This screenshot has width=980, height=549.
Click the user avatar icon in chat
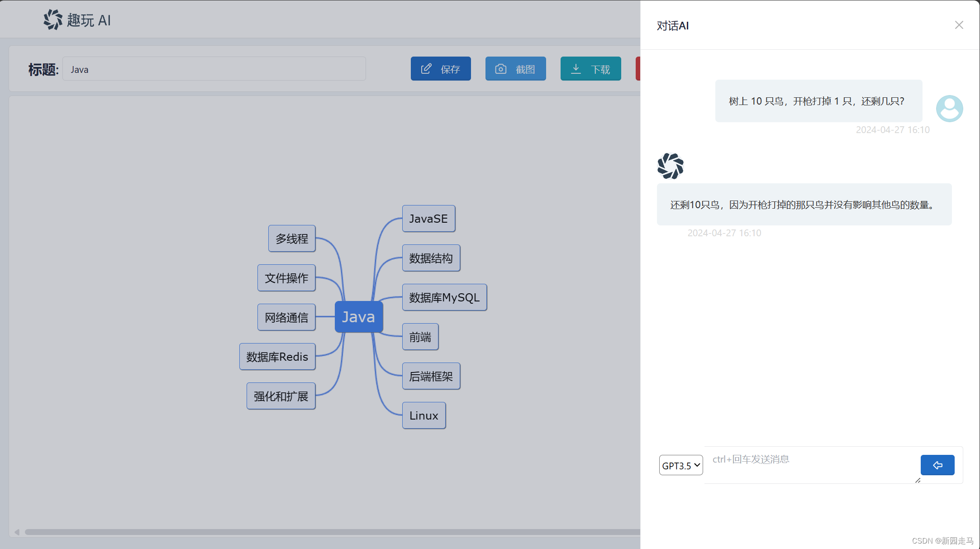(x=949, y=109)
